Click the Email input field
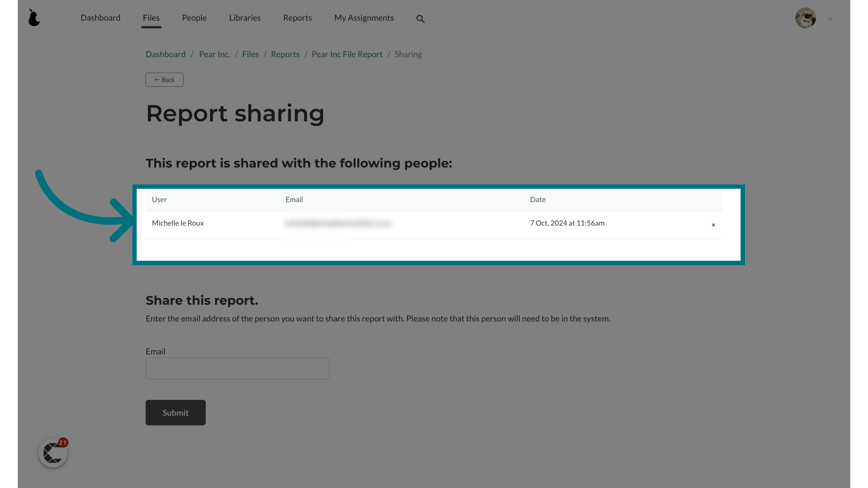Image resolution: width=868 pixels, height=488 pixels. 237,368
